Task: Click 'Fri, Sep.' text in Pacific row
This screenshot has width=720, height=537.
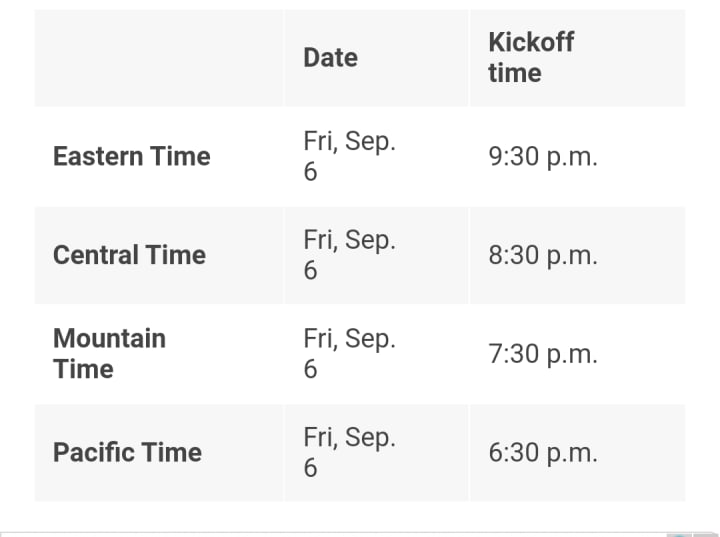Action: pyautogui.click(x=349, y=437)
